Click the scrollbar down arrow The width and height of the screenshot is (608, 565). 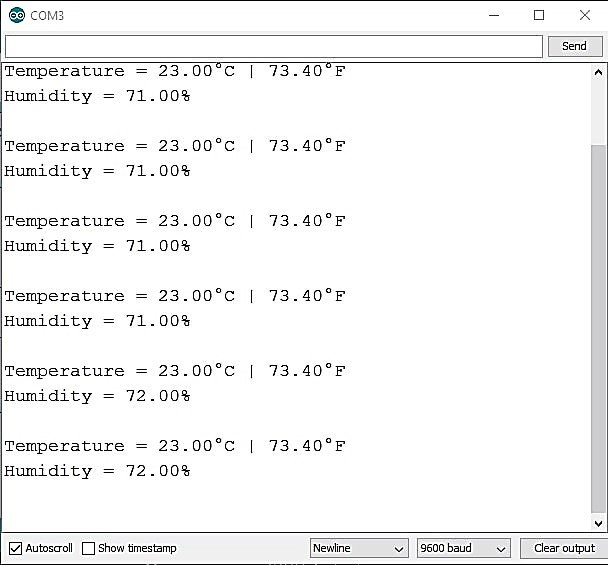(x=598, y=522)
